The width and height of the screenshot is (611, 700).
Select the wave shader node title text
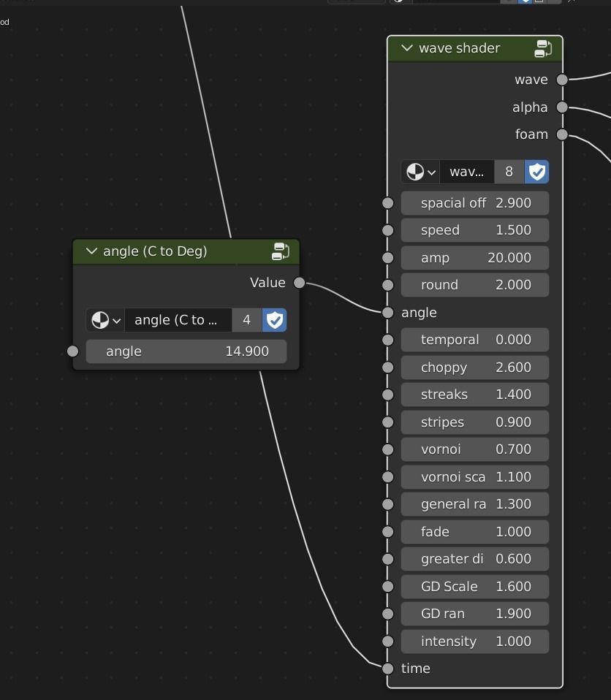click(459, 48)
